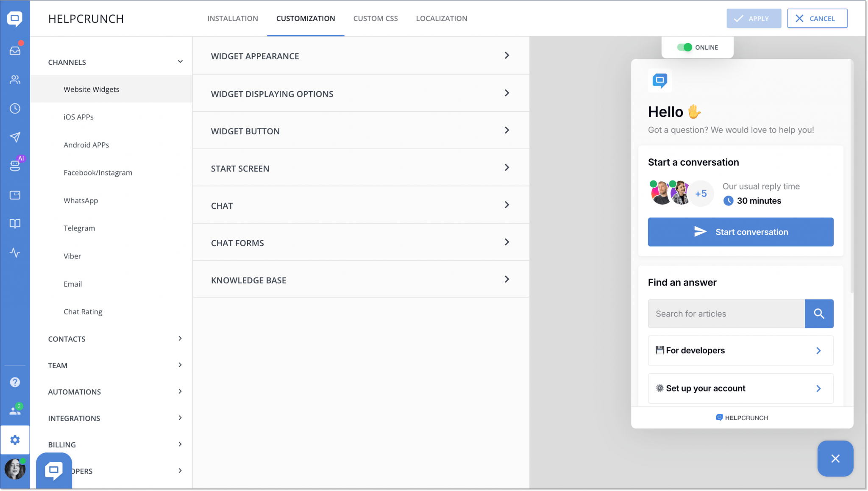Open the Contacts people icon

pos(15,80)
